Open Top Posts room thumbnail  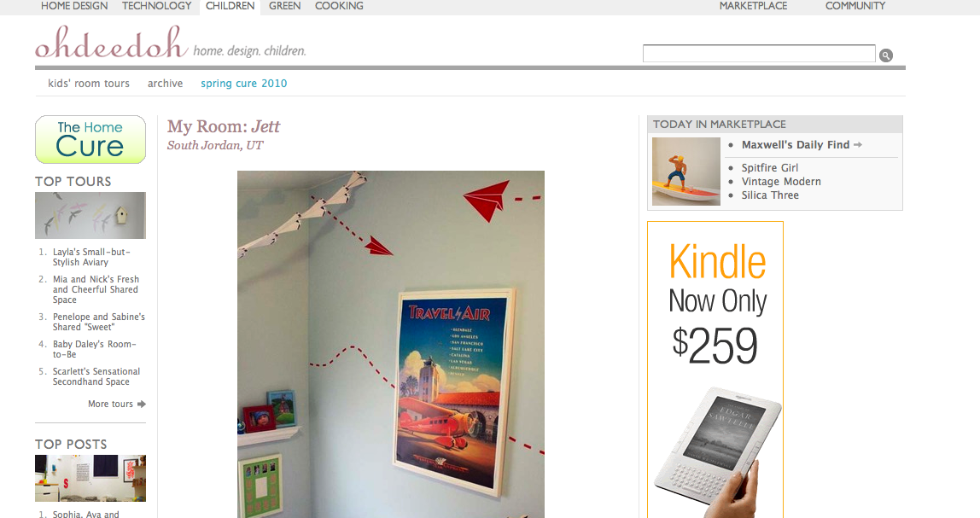[90, 478]
